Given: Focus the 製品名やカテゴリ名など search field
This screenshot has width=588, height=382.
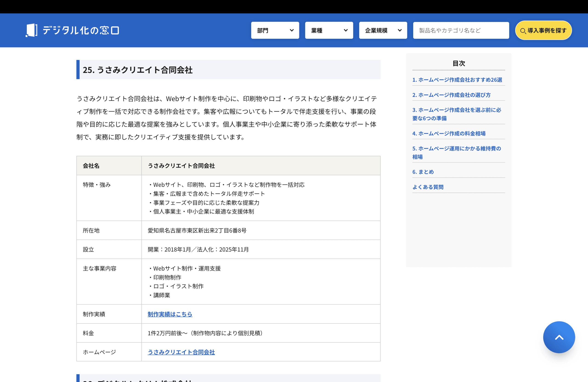Looking at the screenshot, I should point(461,30).
